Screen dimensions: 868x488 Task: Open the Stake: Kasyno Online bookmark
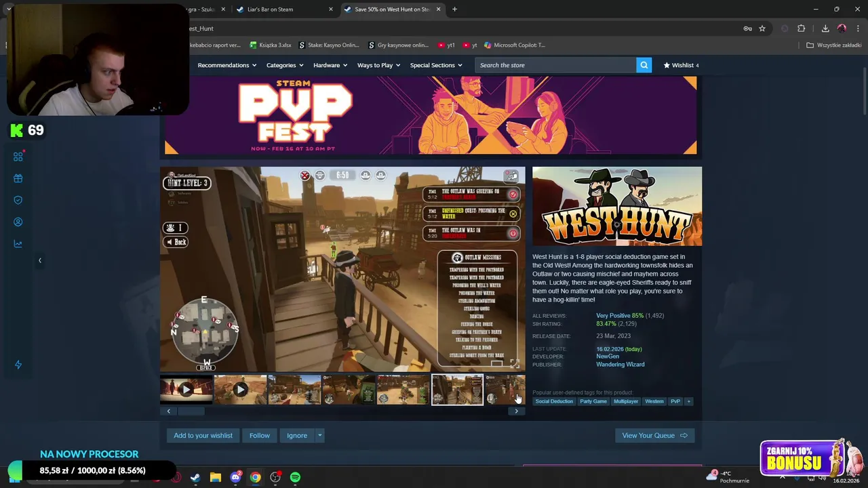pos(329,45)
